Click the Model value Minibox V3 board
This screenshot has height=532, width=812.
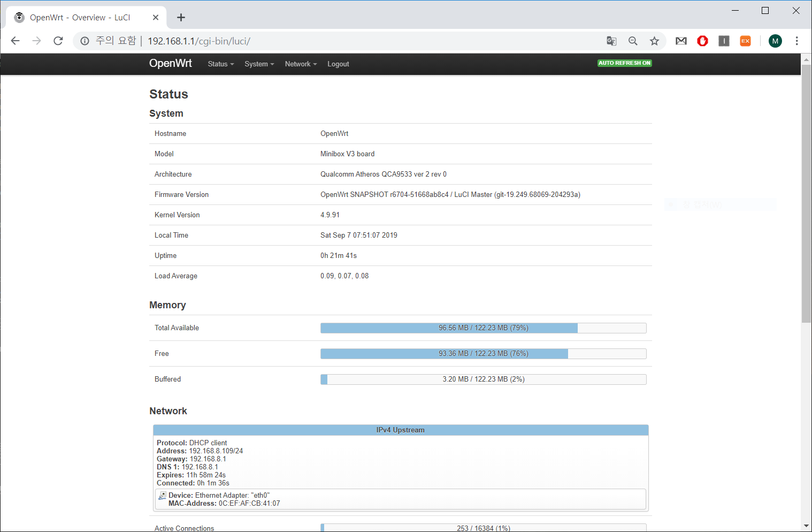point(348,154)
